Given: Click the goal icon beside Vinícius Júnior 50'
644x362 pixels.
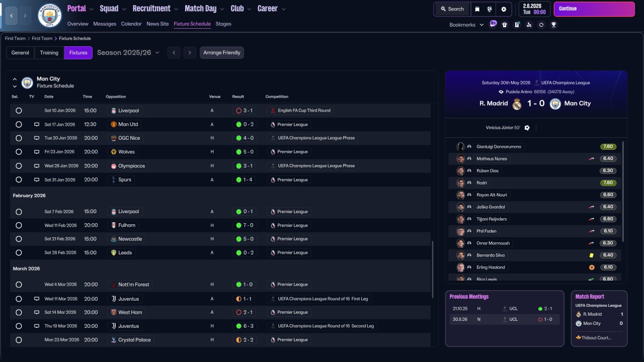Looking at the screenshot, I should [527, 128].
